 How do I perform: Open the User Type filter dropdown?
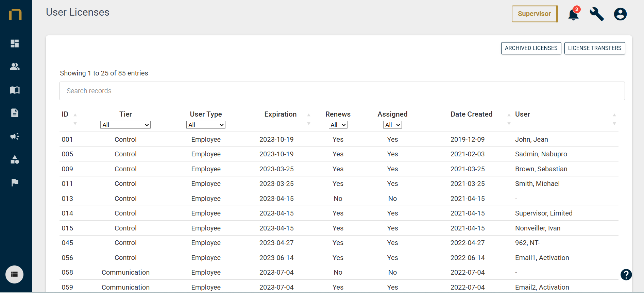[206, 125]
